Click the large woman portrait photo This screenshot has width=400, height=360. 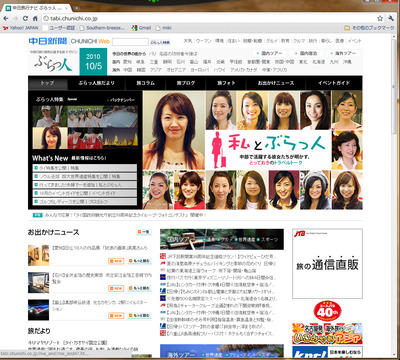174,130
